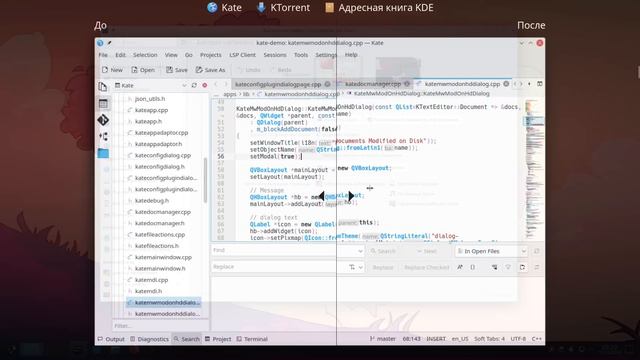The width and height of the screenshot is (640, 360).
Task: Open the Soft Tabs: 4 indentation menu
Action: pos(489,339)
